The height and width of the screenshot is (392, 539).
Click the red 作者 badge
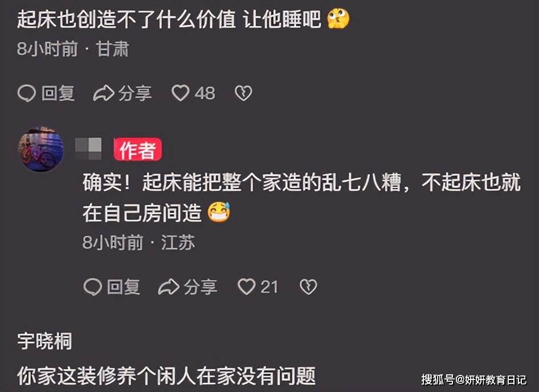coord(138,149)
